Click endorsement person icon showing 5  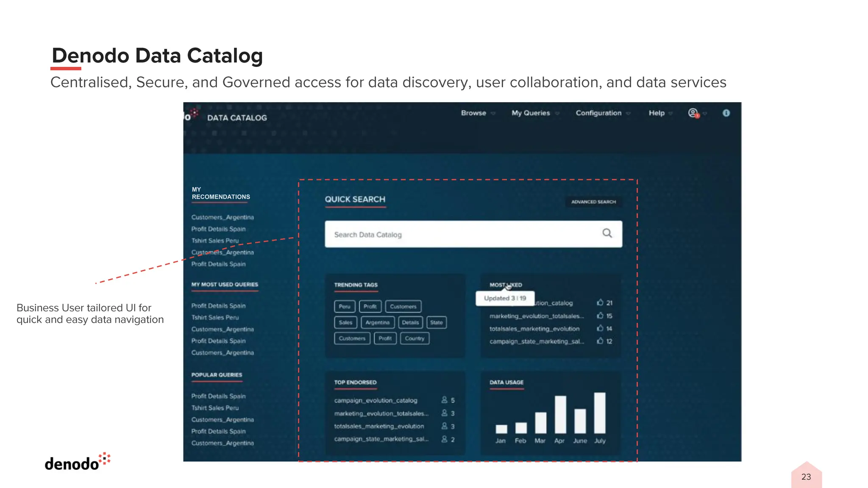444,400
